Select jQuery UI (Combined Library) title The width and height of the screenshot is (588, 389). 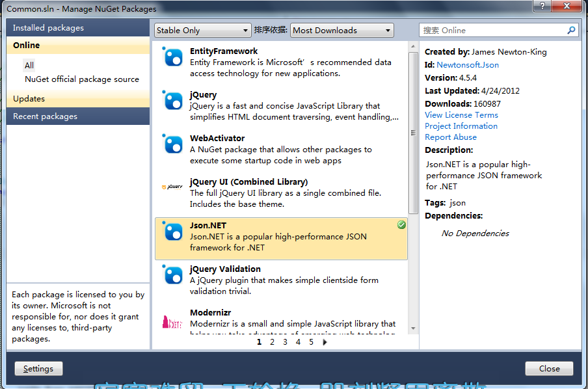click(x=248, y=182)
